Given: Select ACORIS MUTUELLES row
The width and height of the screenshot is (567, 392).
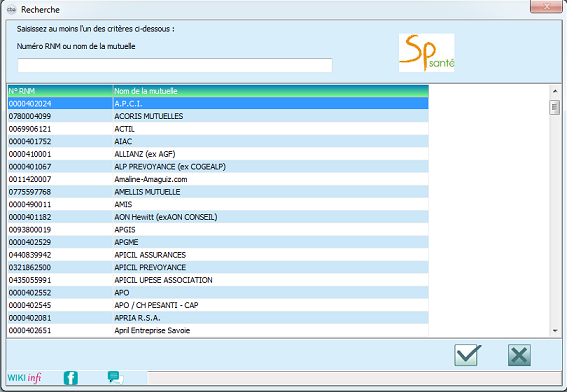Looking at the screenshot, I should point(218,116).
